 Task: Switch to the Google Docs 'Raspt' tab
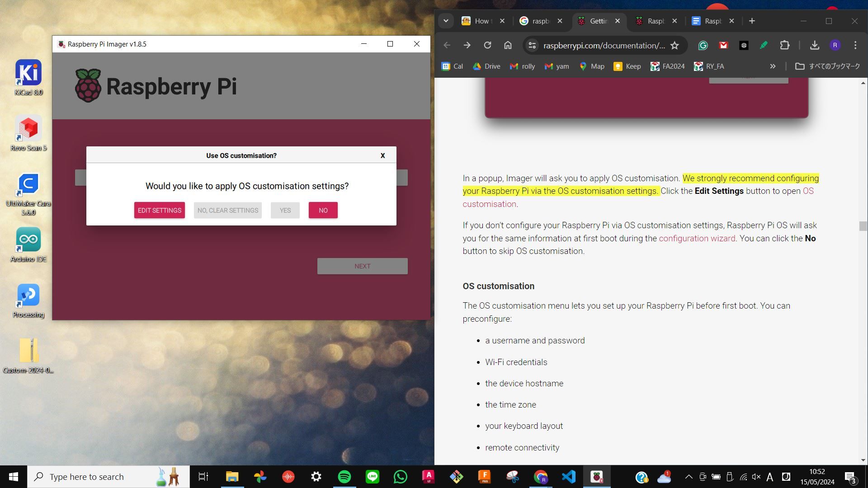(713, 21)
